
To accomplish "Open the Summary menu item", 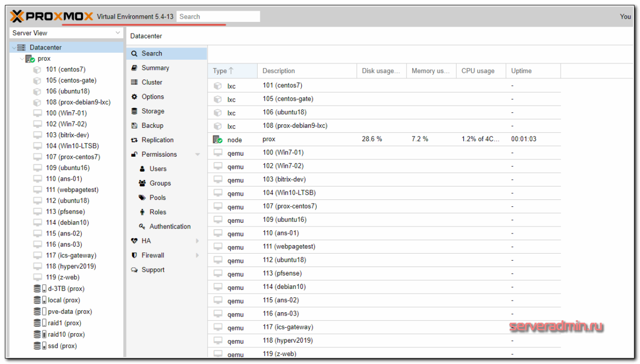I will click(155, 68).
